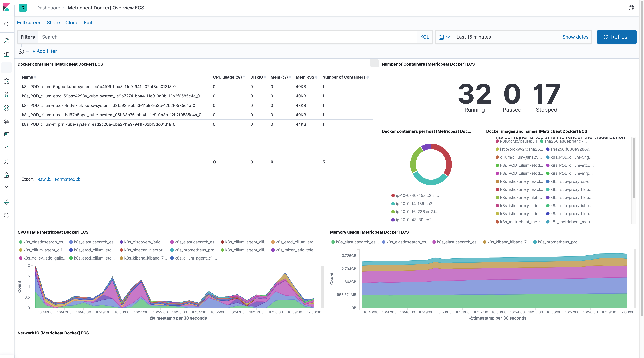Click the Show dates link

pos(575,37)
